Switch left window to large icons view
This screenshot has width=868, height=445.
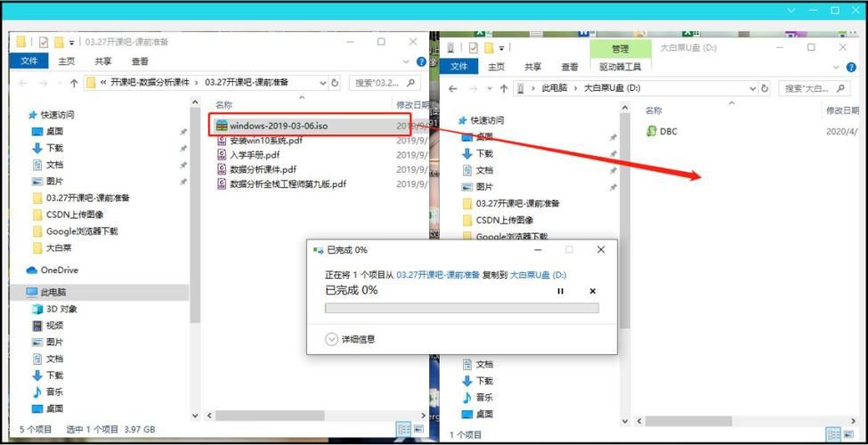coord(418,431)
